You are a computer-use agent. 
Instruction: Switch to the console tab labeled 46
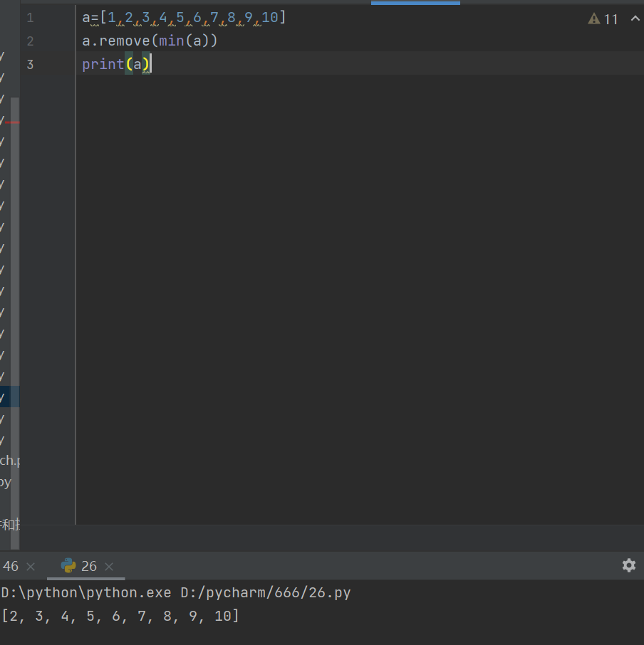[13, 565]
